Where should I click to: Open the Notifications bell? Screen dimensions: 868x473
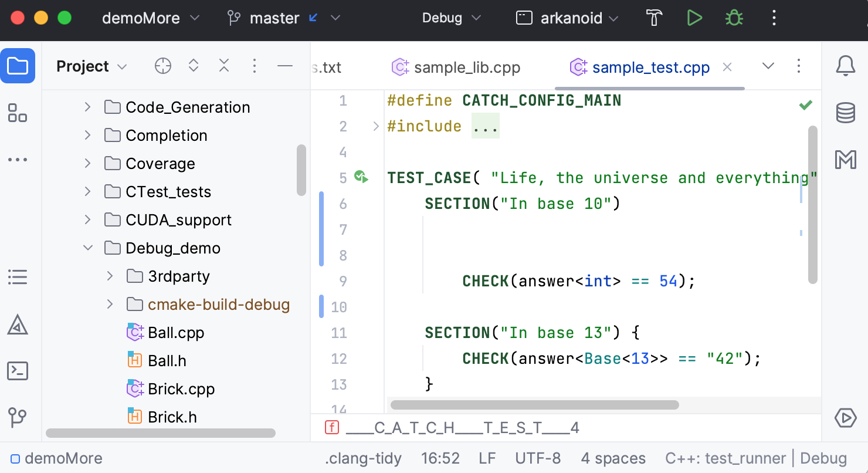[x=845, y=66]
